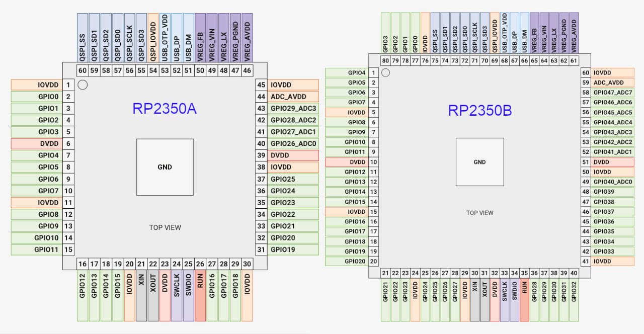Click the RP2350B chip title

[x=479, y=111]
